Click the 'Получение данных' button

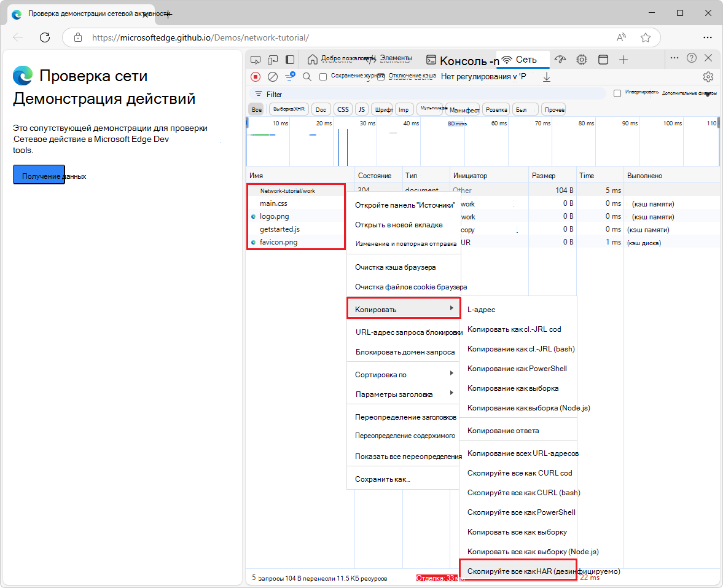[39, 175]
